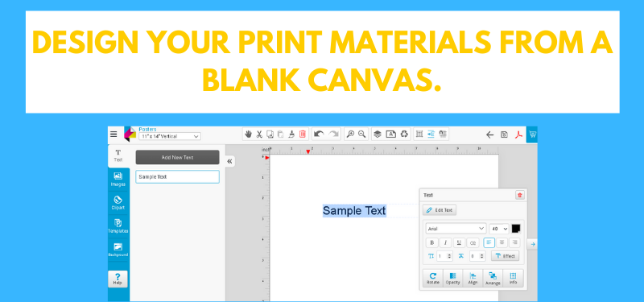This screenshot has width=644, height=302.
Task: Click the Info button
Action: [x=513, y=278]
